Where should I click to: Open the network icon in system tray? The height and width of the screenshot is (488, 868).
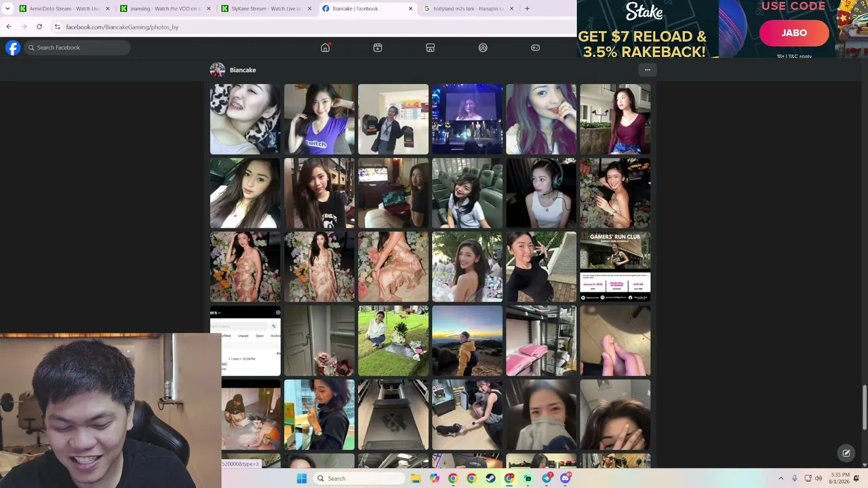pos(807,479)
